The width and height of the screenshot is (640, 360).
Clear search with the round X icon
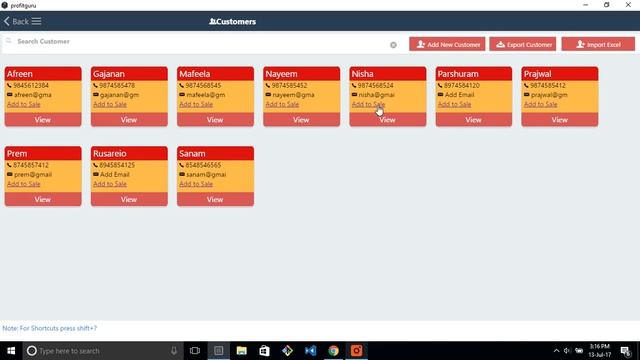click(393, 45)
